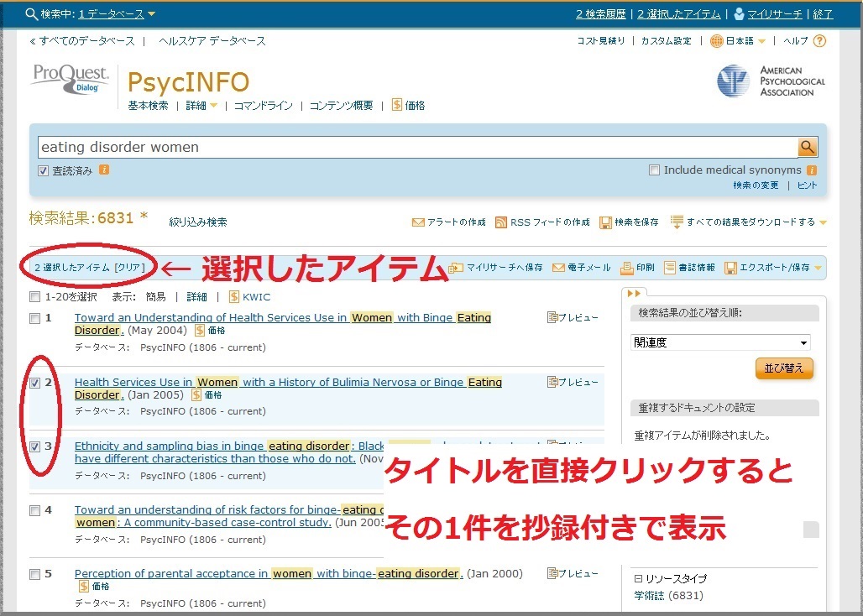Expand the 詳細 search menu arrow

pyautogui.click(x=213, y=106)
